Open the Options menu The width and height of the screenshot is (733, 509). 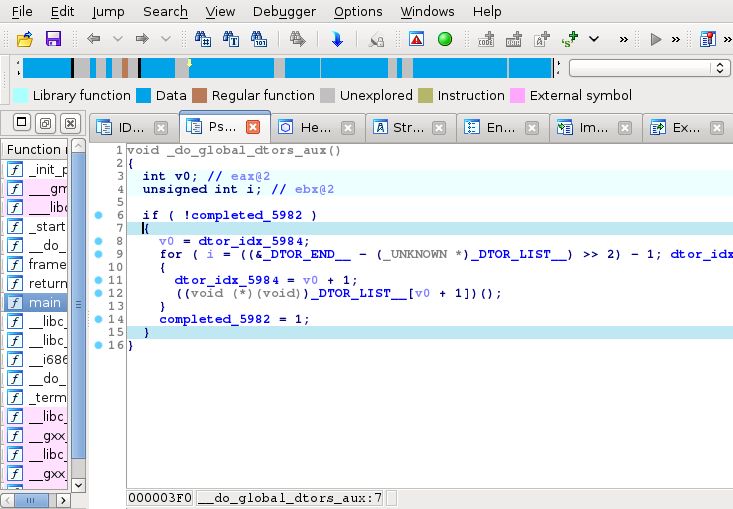[358, 11]
